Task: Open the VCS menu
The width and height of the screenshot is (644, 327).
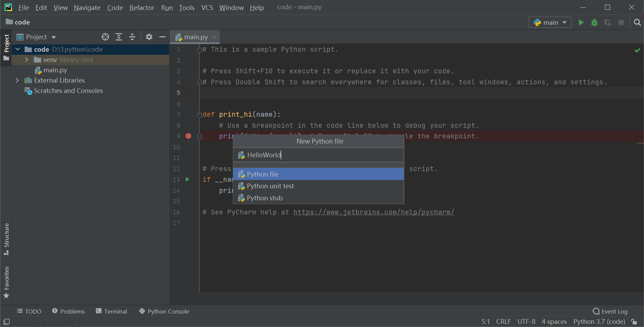Action: (207, 8)
